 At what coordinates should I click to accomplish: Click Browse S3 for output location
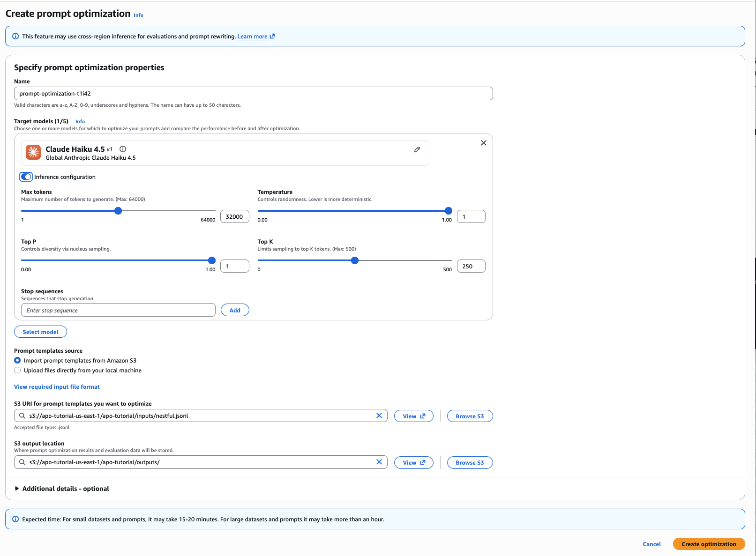(x=470, y=462)
